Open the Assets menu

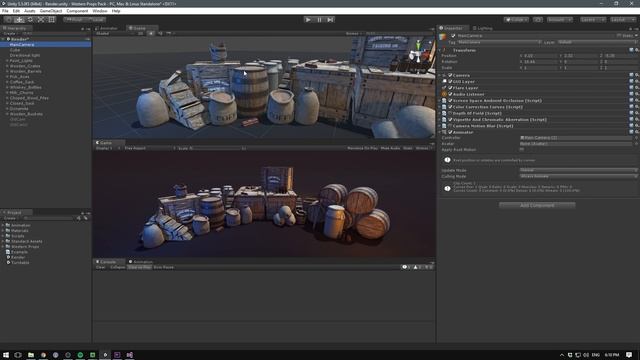29,11
